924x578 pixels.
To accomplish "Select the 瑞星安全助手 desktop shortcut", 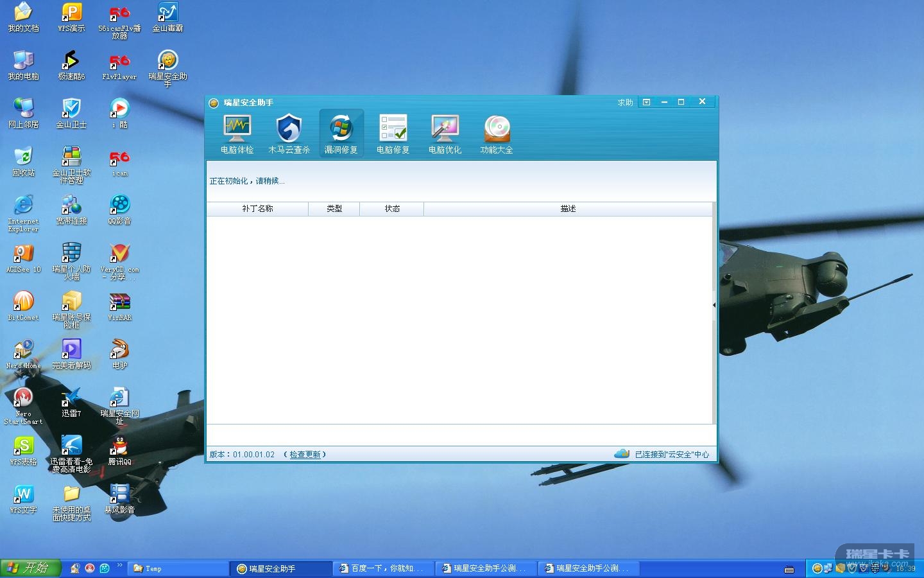I will [x=167, y=69].
